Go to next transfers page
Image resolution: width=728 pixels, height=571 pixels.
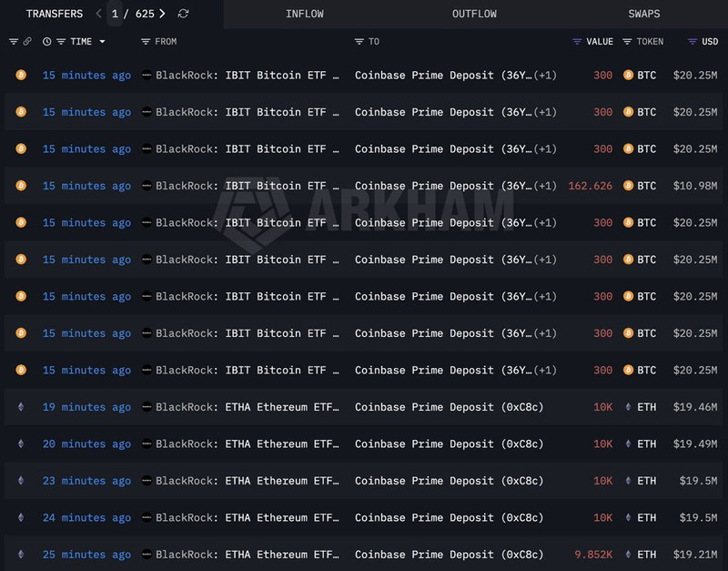[162, 14]
